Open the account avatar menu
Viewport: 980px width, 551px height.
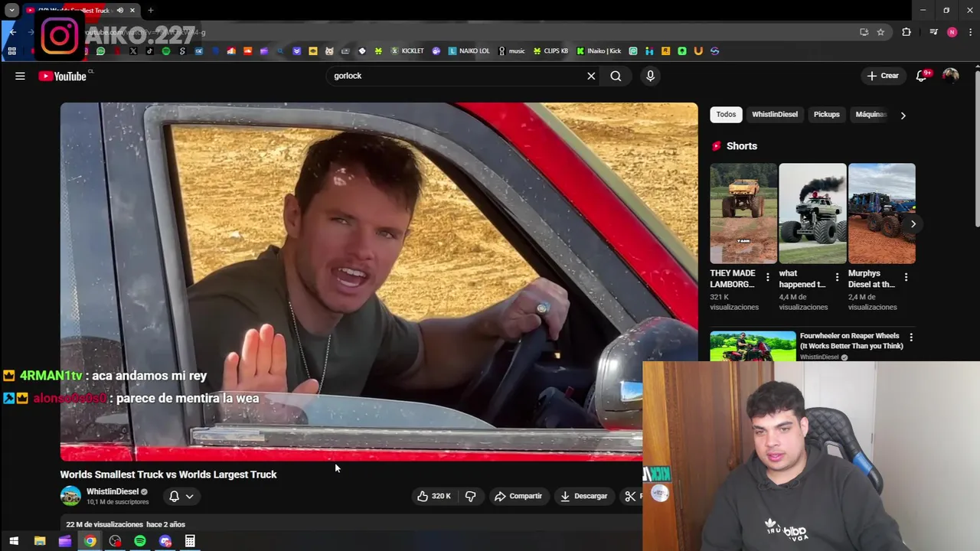tap(950, 76)
